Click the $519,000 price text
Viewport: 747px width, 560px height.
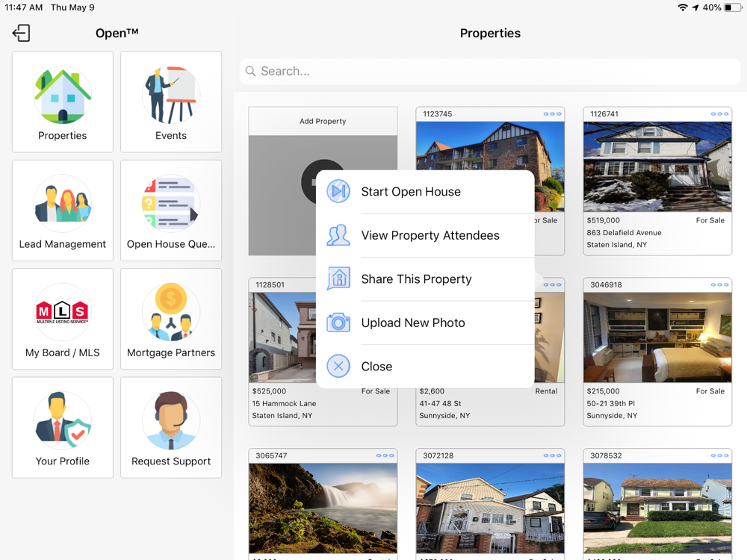click(603, 220)
